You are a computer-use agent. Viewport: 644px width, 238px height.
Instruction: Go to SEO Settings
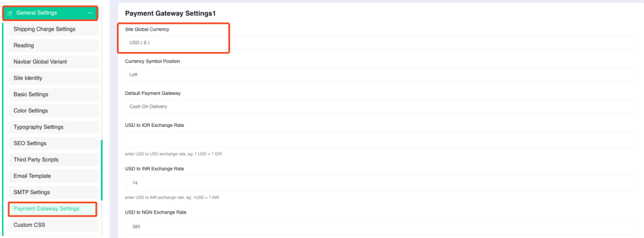[53, 143]
